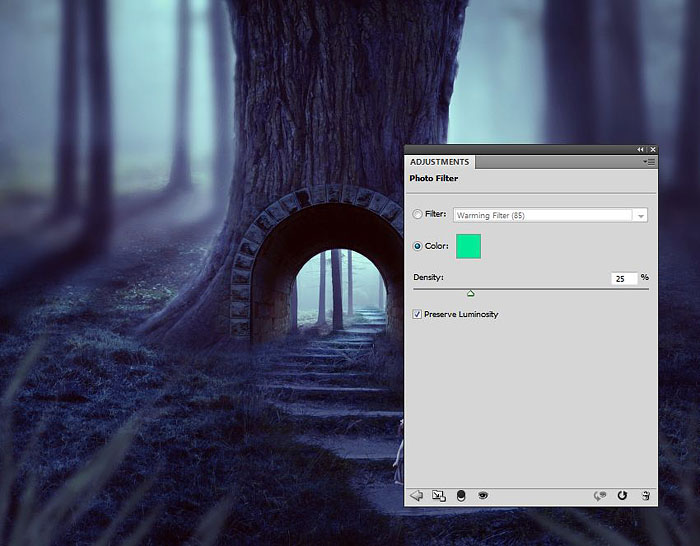Switch panel to expanded view icon
Viewport: 700px width, 546px height.
438,495
